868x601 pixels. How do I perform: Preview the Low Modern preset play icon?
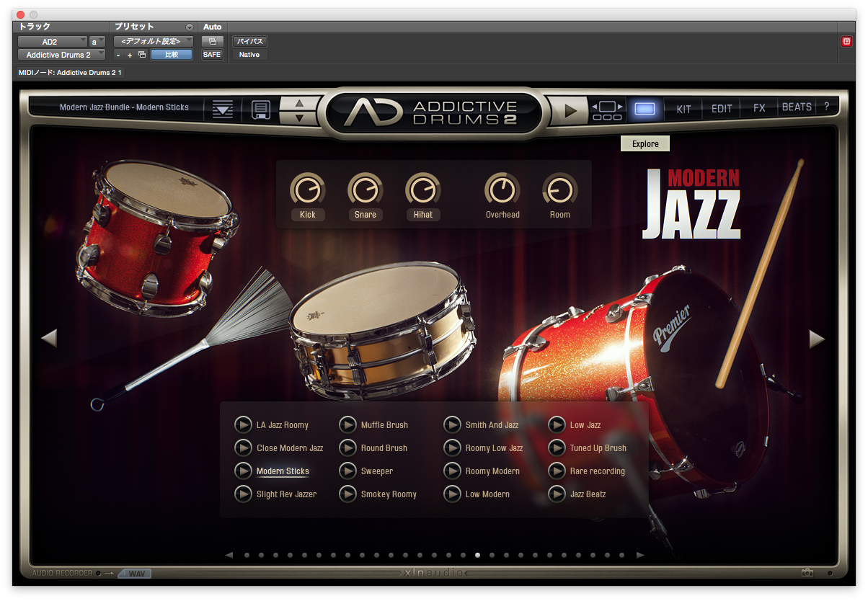(x=452, y=494)
